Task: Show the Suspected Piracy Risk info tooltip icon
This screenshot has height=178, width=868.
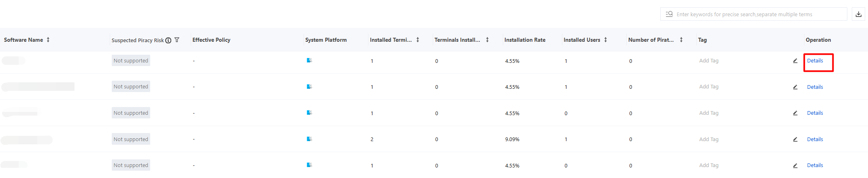Action: tap(168, 40)
